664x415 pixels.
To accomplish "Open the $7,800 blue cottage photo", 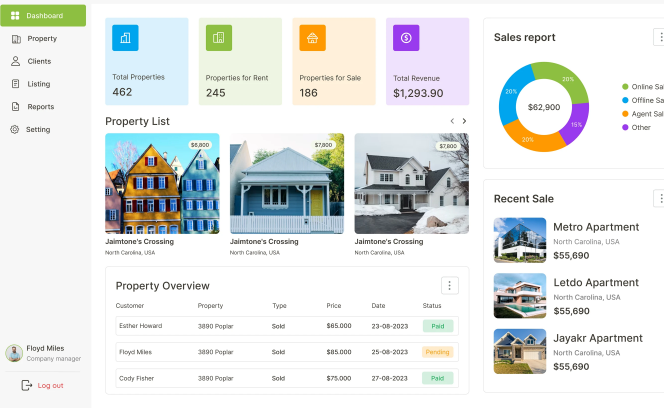I will pyautogui.click(x=287, y=183).
